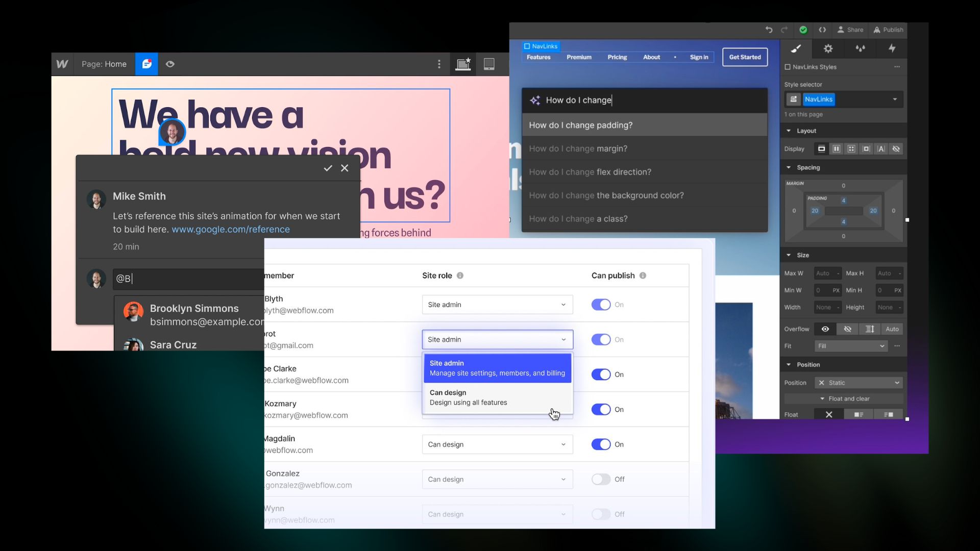The image size is (980, 551).
Task: Open the Style panel brush tab
Action: pos(796,48)
